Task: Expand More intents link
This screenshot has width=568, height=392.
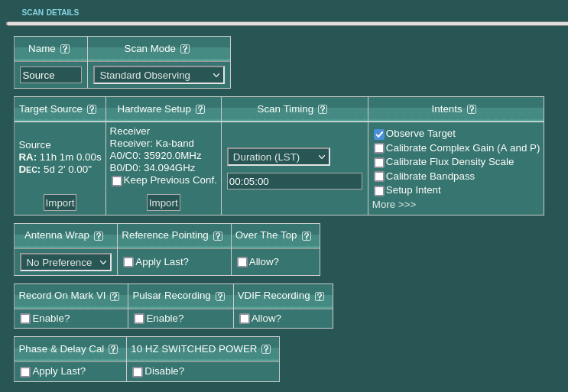Action: tap(394, 205)
